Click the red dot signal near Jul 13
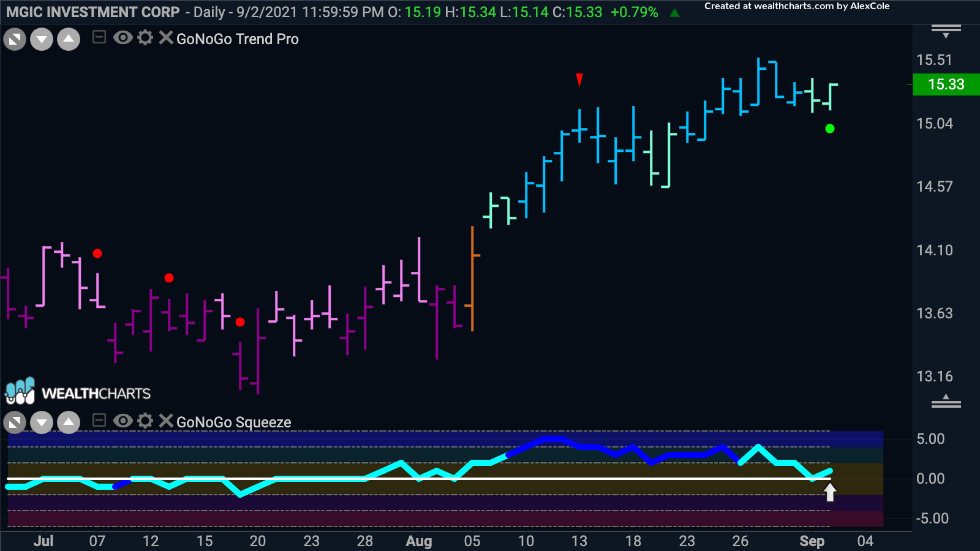 pyautogui.click(x=169, y=278)
